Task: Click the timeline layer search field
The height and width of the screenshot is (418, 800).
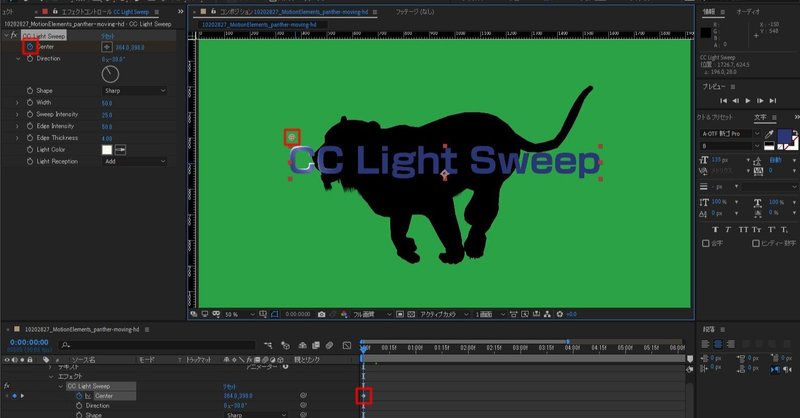Action: tap(158, 346)
